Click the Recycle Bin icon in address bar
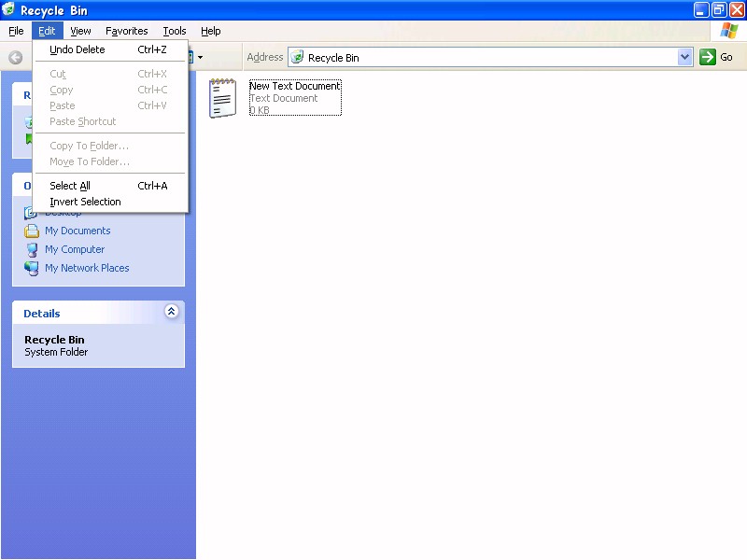 [297, 57]
